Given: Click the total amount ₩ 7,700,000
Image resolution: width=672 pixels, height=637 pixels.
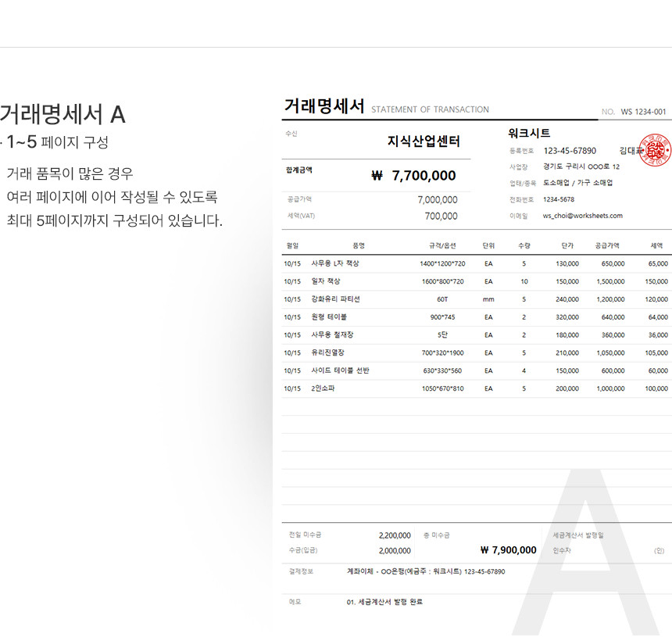Looking at the screenshot, I should 414,176.
